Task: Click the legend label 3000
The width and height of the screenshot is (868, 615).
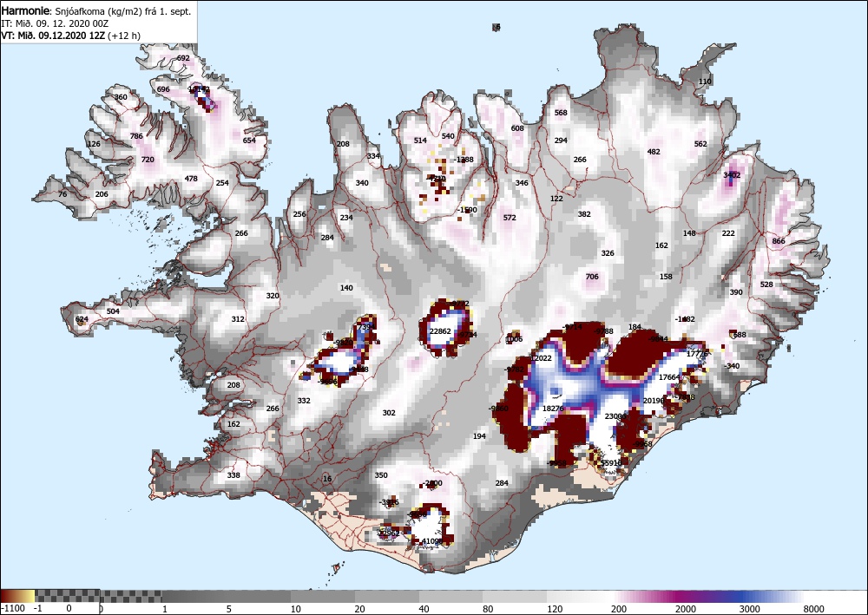Action: [x=750, y=608]
